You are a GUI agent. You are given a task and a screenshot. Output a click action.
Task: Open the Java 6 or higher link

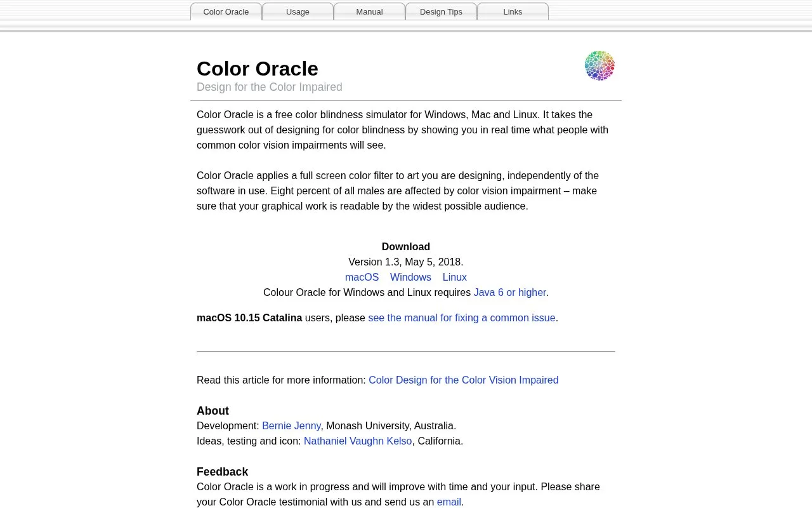tap(509, 292)
